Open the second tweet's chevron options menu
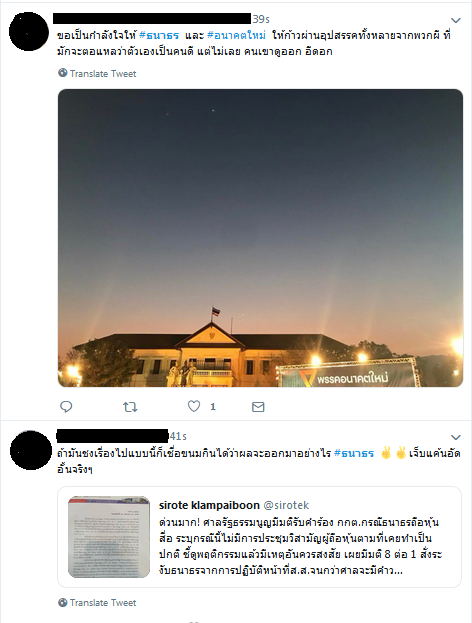This screenshot has width=472, height=623. click(456, 437)
